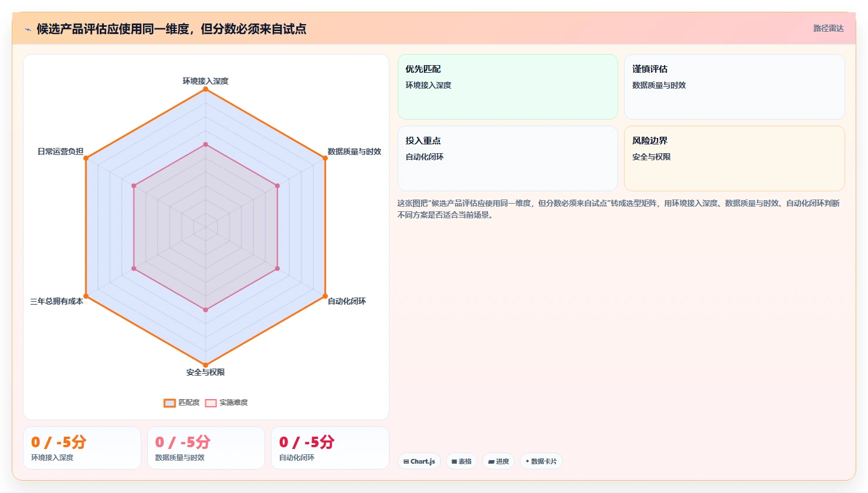Click 数据质量与时效 text inside 谨慎评估 card

tap(659, 85)
